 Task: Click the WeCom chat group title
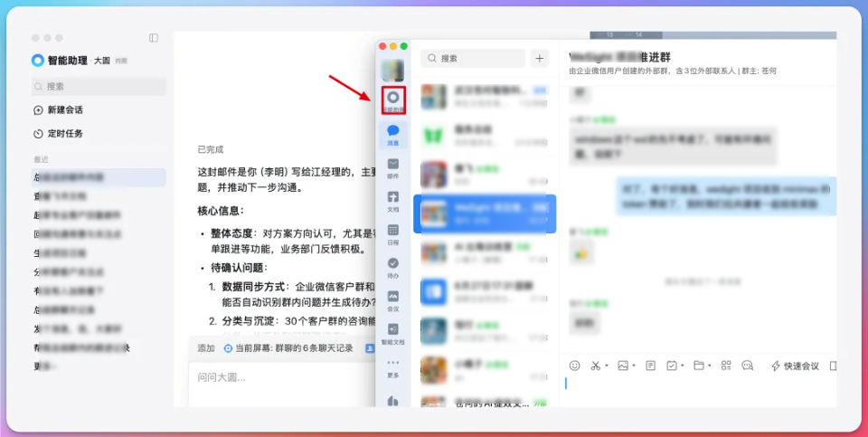click(x=620, y=58)
